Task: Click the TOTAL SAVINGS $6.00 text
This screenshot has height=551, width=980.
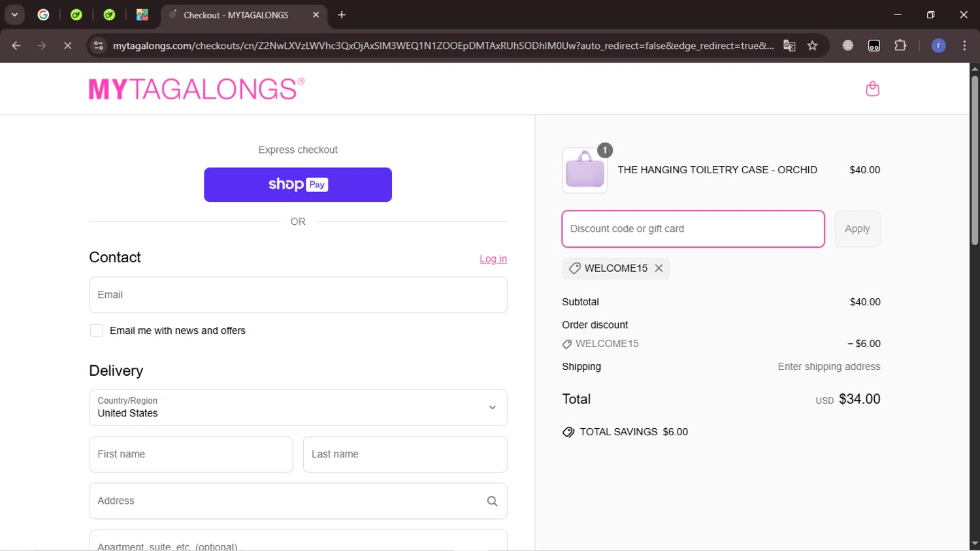Action: coord(634,432)
